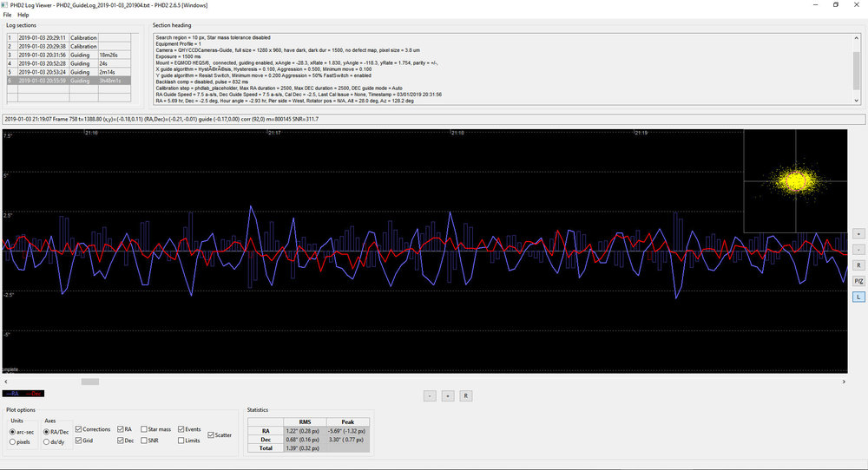Open the Help menu
Viewport: 868px width, 470px height.
[23, 15]
